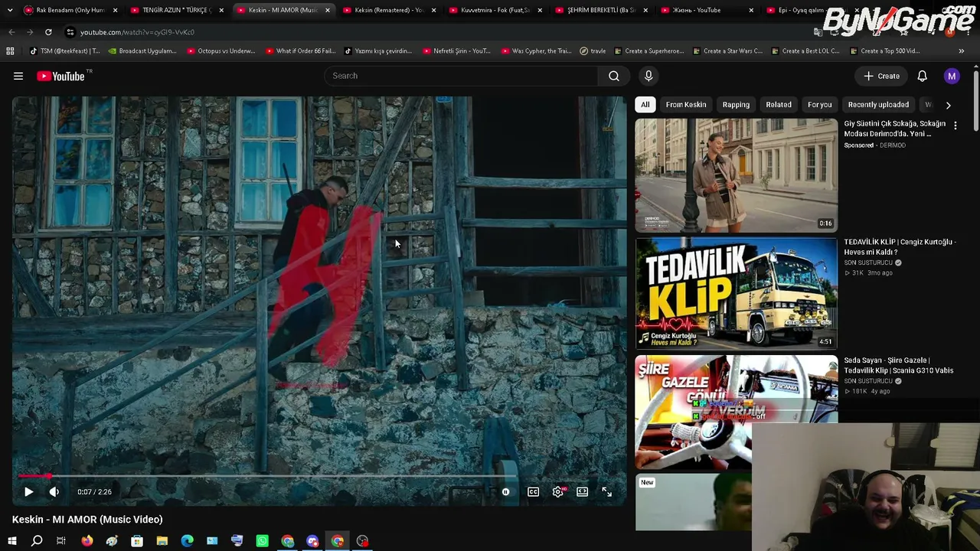The image size is (980, 551).
Task: Play the paused video
Action: 28,492
